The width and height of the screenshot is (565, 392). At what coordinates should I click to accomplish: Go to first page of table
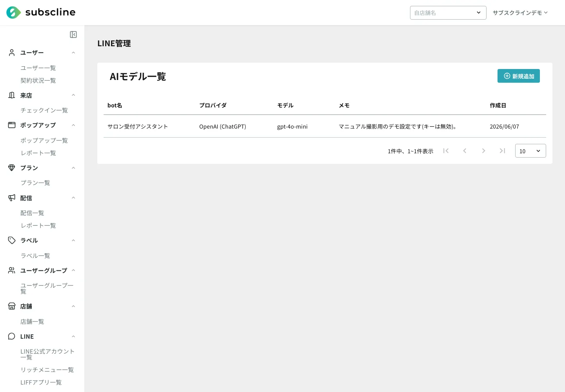[x=446, y=151]
